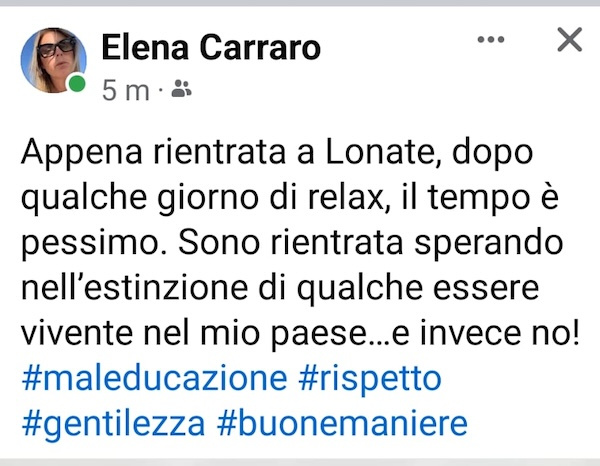Click the friends audience icon
The width and height of the screenshot is (600, 466).
(x=181, y=91)
